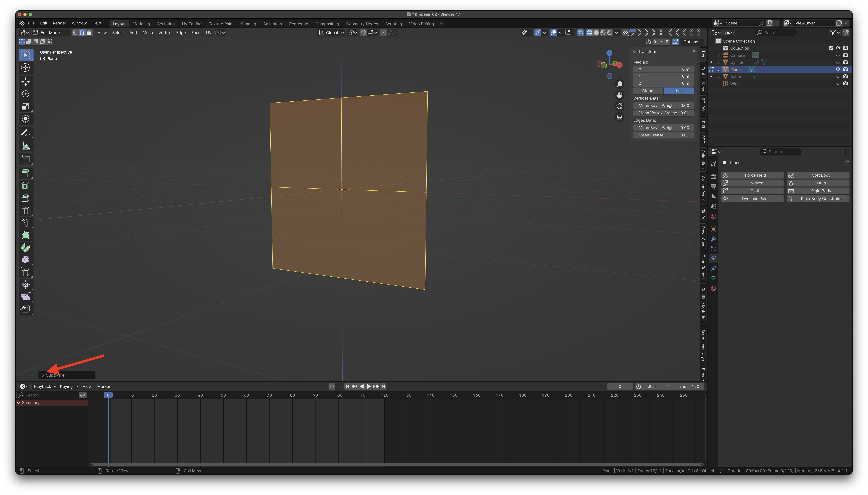Activate the Shear tool
Screen dimensions: 868x495
point(25,297)
